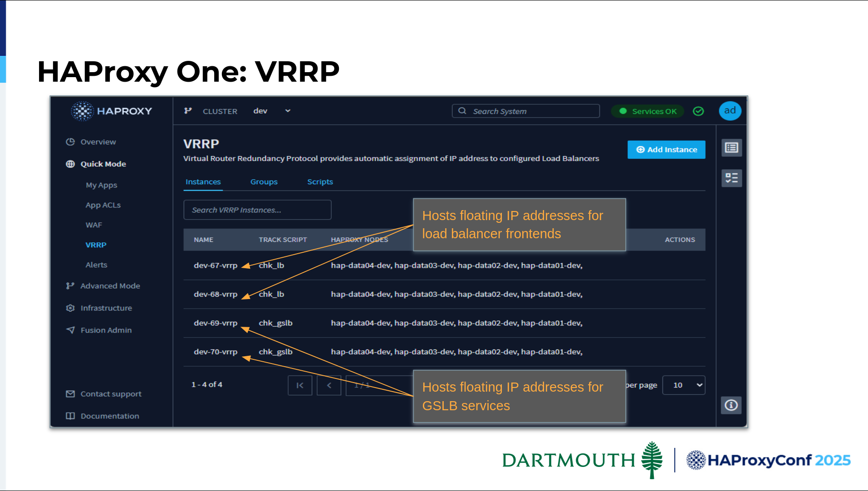The width and height of the screenshot is (868, 491).
Task: Click the green checkmark status icon
Action: pyautogui.click(x=698, y=111)
